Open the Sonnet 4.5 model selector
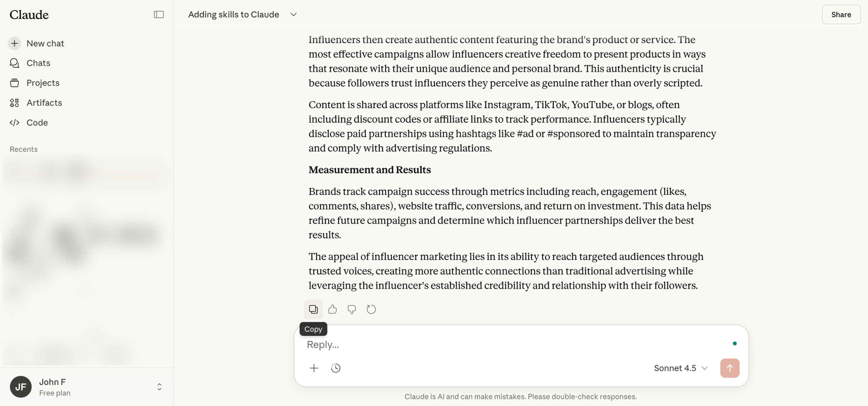Image resolution: width=868 pixels, height=406 pixels. [680, 368]
